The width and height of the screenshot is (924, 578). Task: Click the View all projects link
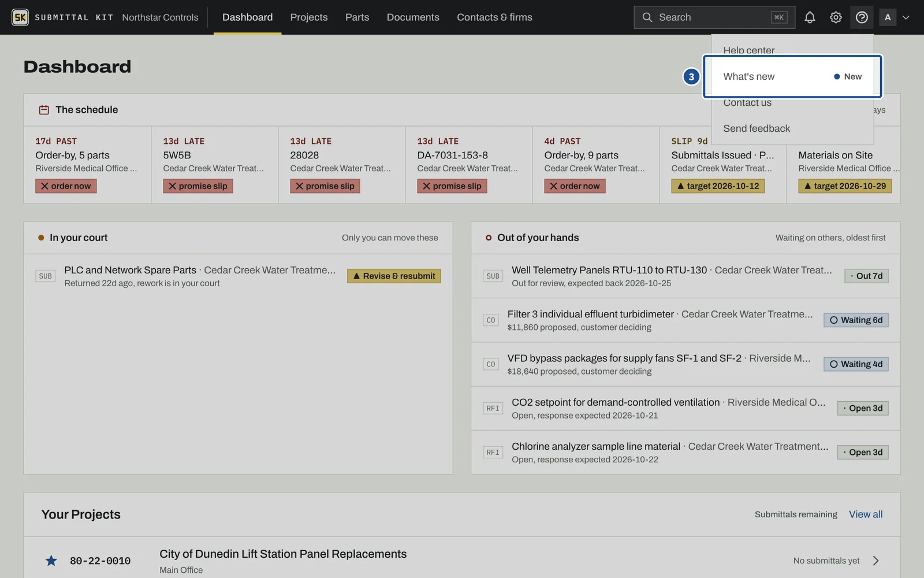pos(866,514)
